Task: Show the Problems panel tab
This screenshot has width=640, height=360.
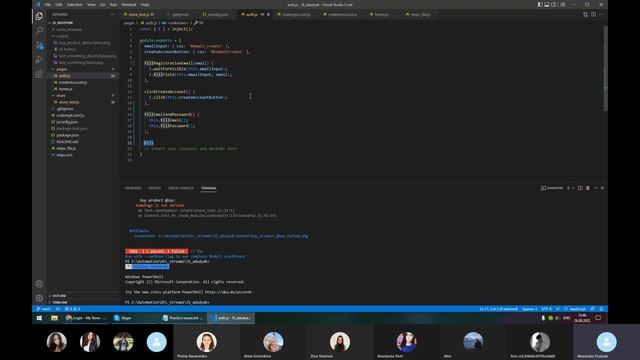Action: pos(133,188)
